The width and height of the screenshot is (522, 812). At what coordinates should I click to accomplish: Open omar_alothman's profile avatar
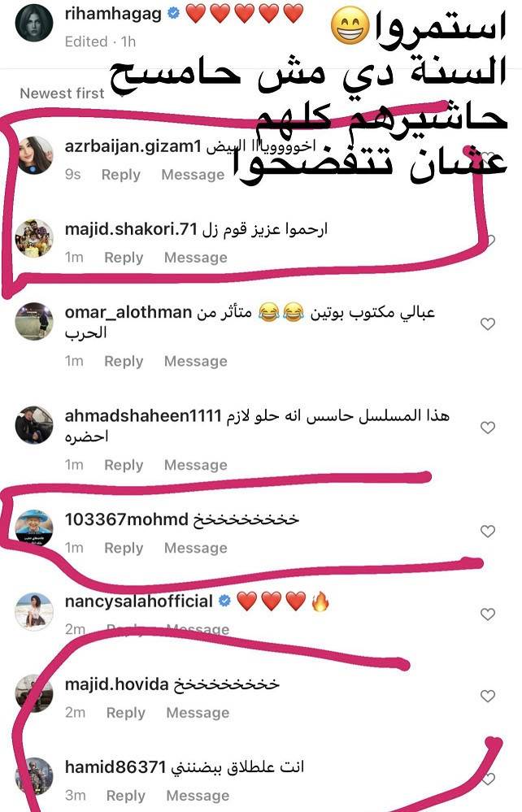click(34, 321)
